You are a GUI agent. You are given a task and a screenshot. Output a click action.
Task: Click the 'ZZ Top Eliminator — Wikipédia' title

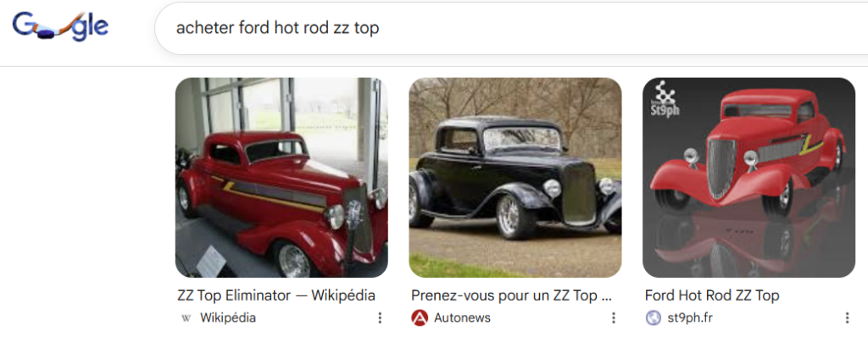click(x=276, y=295)
